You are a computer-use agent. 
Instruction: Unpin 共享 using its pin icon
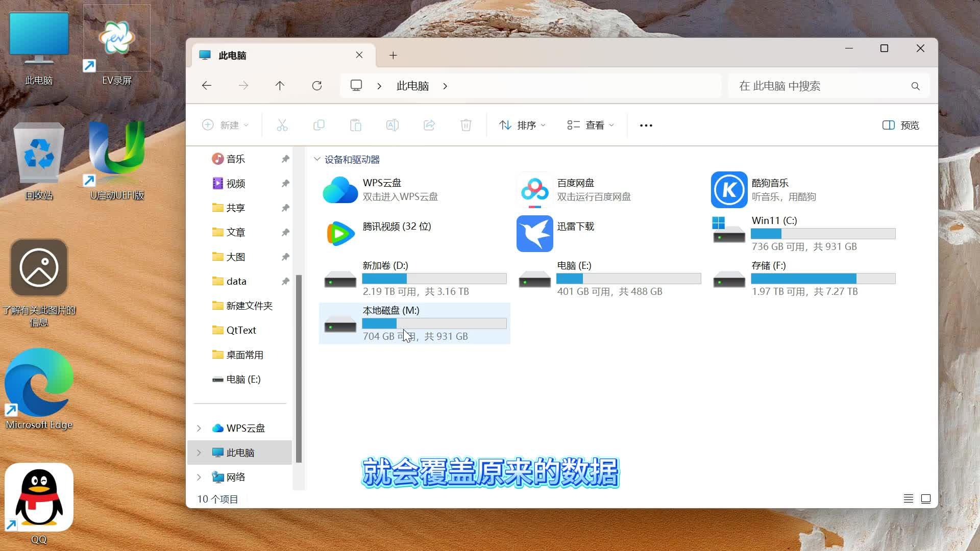[285, 208]
